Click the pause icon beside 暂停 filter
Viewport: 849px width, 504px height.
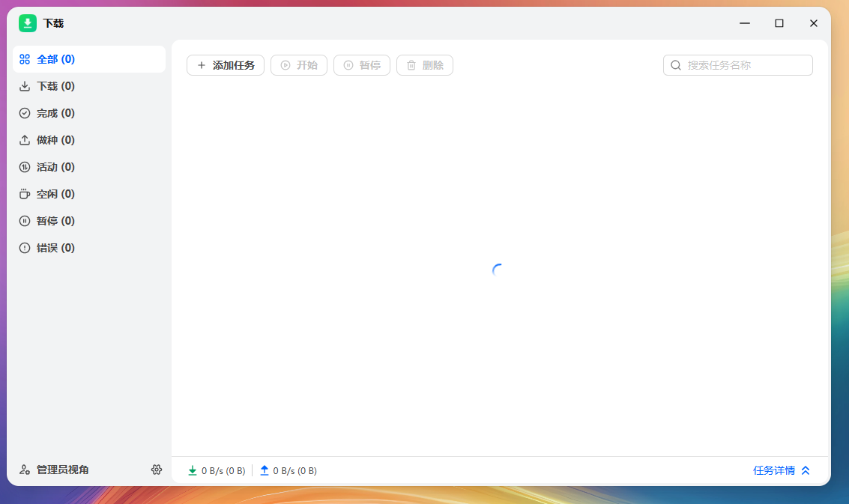tap(24, 221)
